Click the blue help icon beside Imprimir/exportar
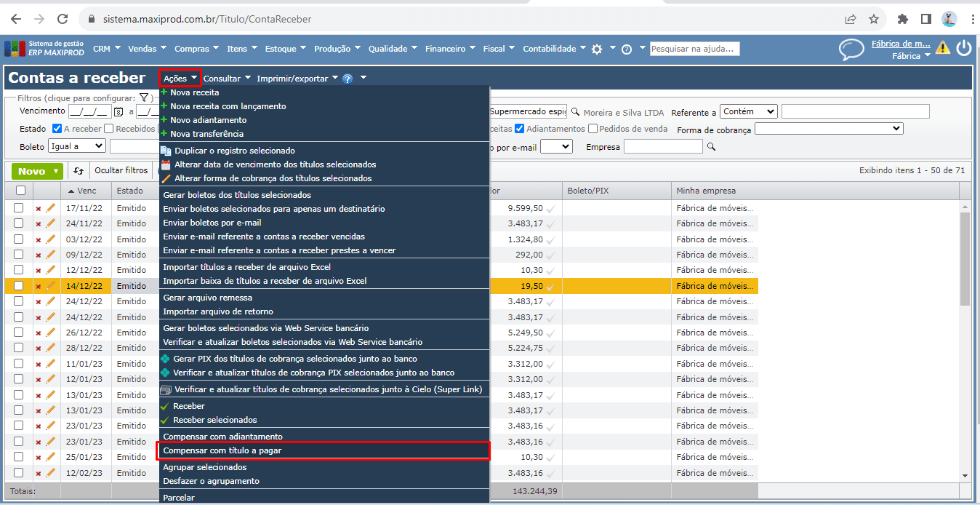This screenshot has width=980, height=505. pos(348,79)
